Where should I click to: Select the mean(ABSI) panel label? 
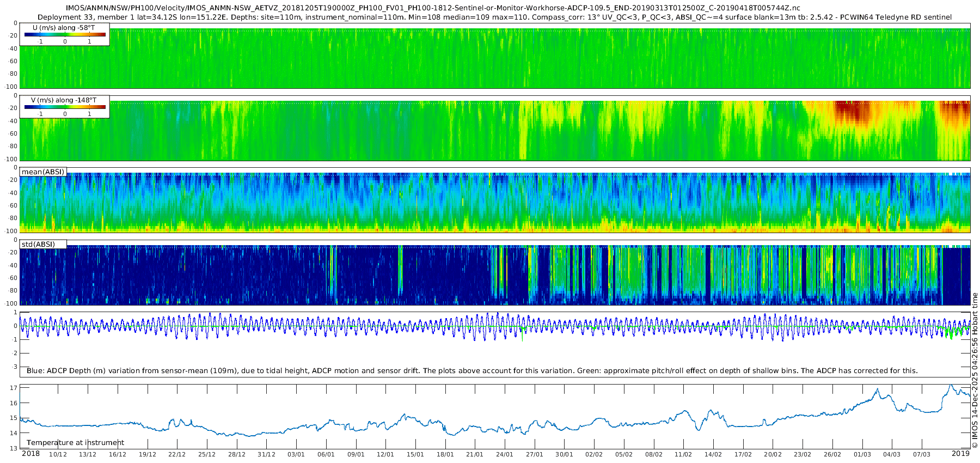coord(43,172)
